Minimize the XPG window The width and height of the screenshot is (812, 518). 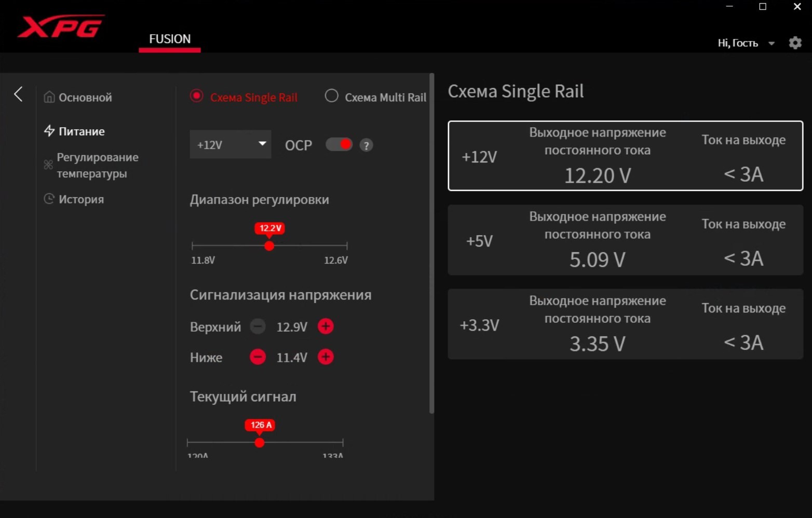point(729,7)
